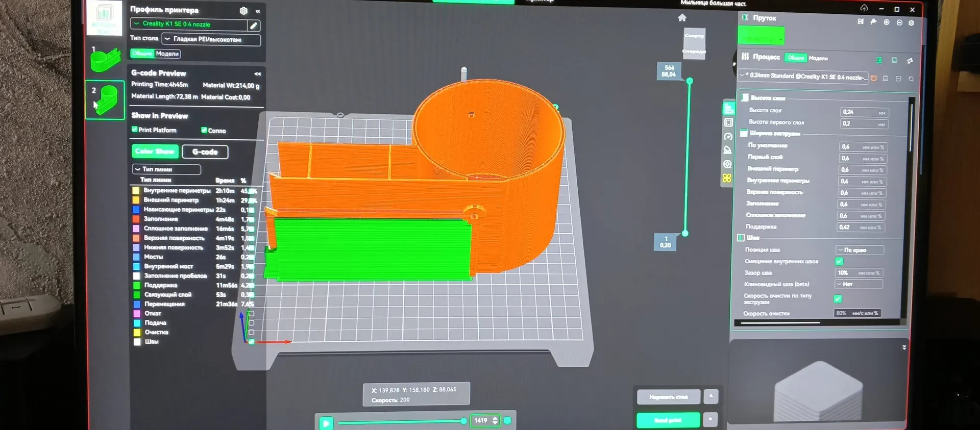Open the Others settings tab icon
The image size is (980, 430).
pyautogui.click(x=727, y=164)
